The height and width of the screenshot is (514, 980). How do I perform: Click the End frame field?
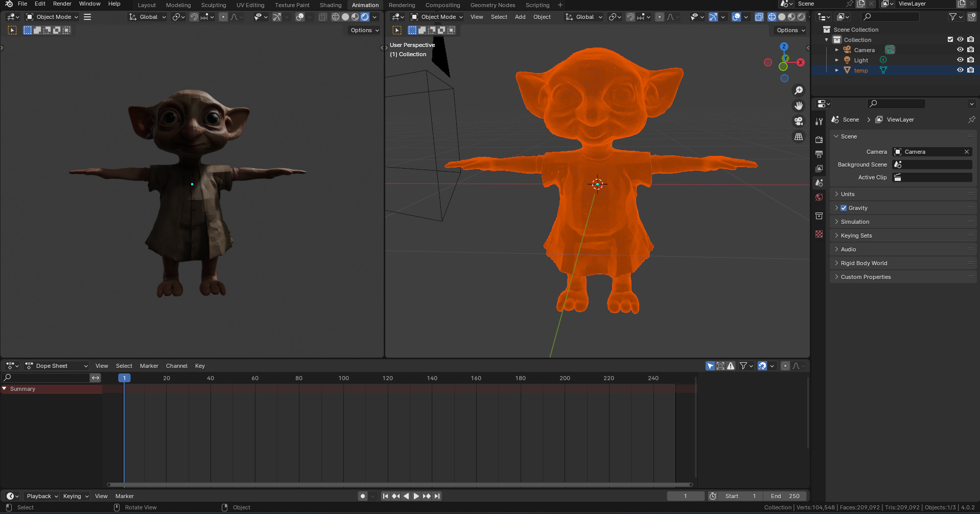(x=785, y=496)
